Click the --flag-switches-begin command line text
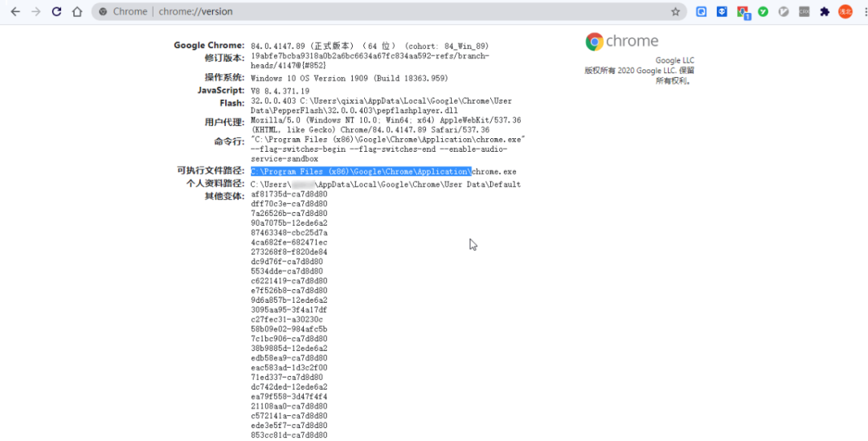 (298, 149)
